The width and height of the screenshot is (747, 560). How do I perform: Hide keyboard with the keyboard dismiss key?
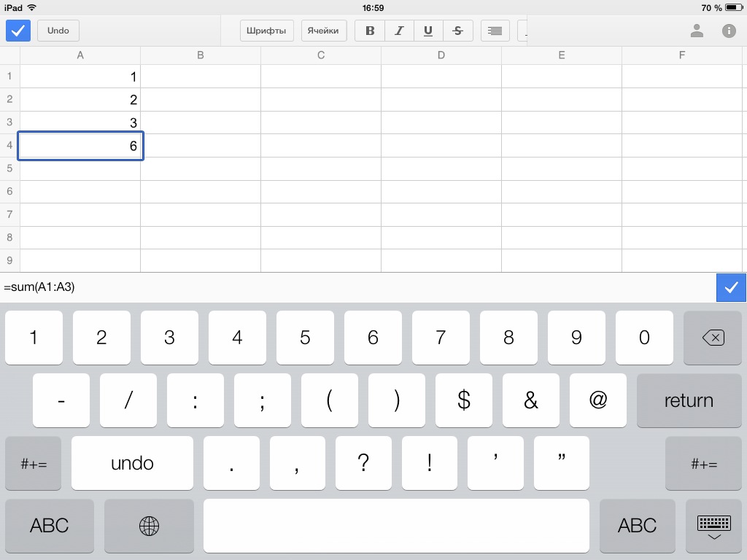pyautogui.click(x=713, y=526)
